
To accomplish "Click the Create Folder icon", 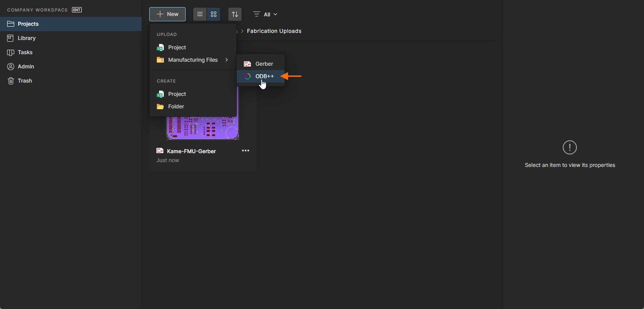I will point(160,107).
